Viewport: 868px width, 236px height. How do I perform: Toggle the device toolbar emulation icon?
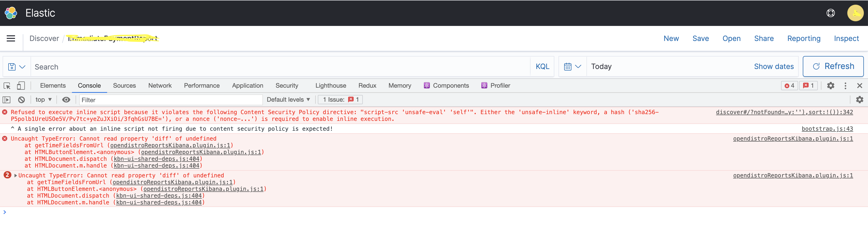click(x=20, y=86)
